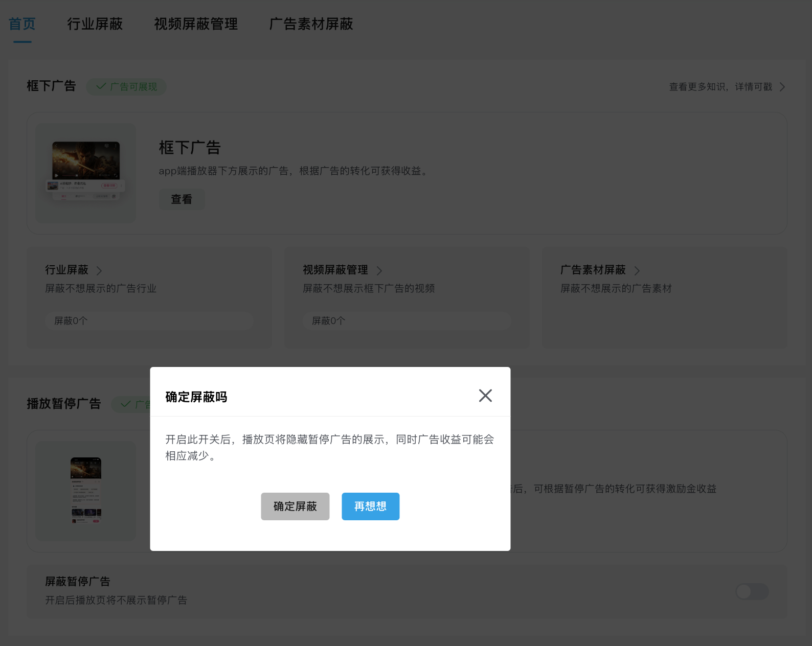Click the 播放暂停广告 section heading

click(64, 404)
